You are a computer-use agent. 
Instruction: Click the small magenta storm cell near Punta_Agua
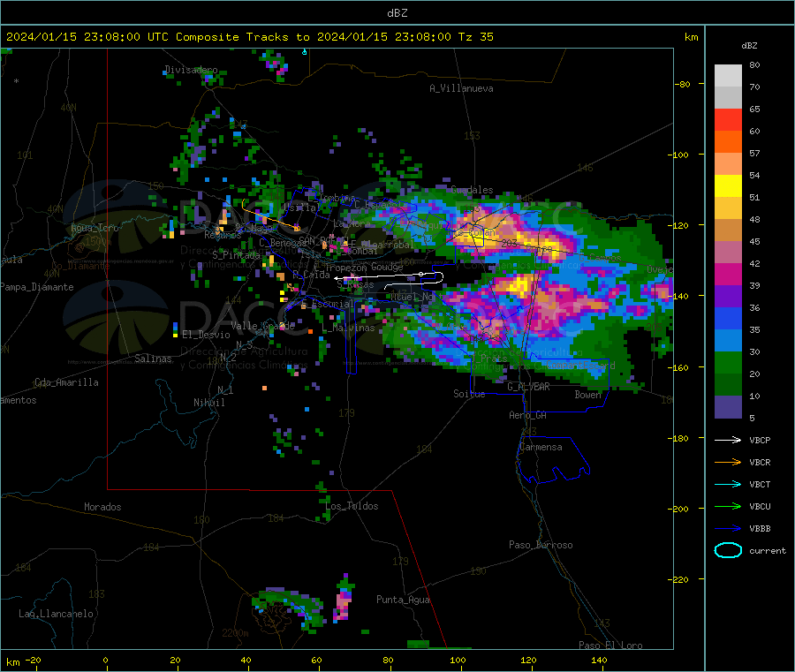(344, 598)
